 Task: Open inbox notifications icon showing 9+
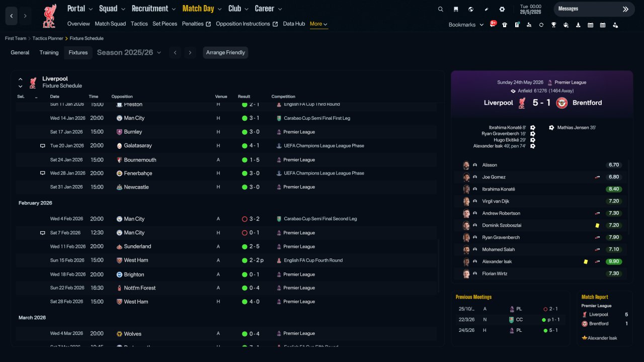click(x=493, y=24)
